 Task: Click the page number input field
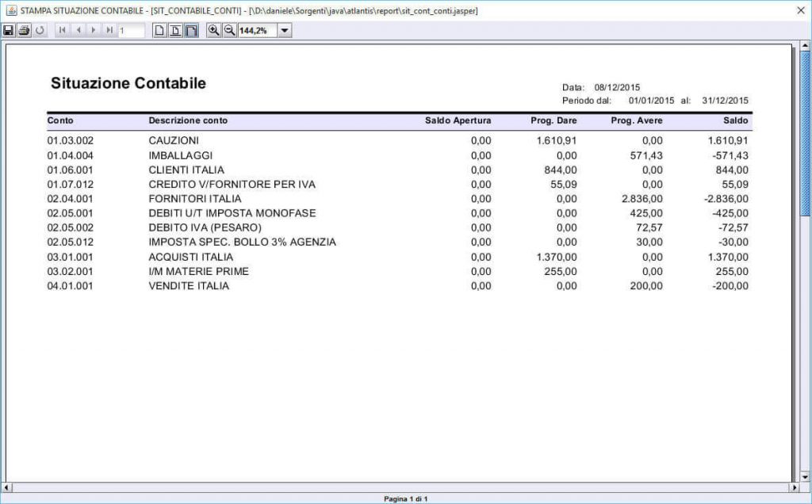tap(131, 30)
